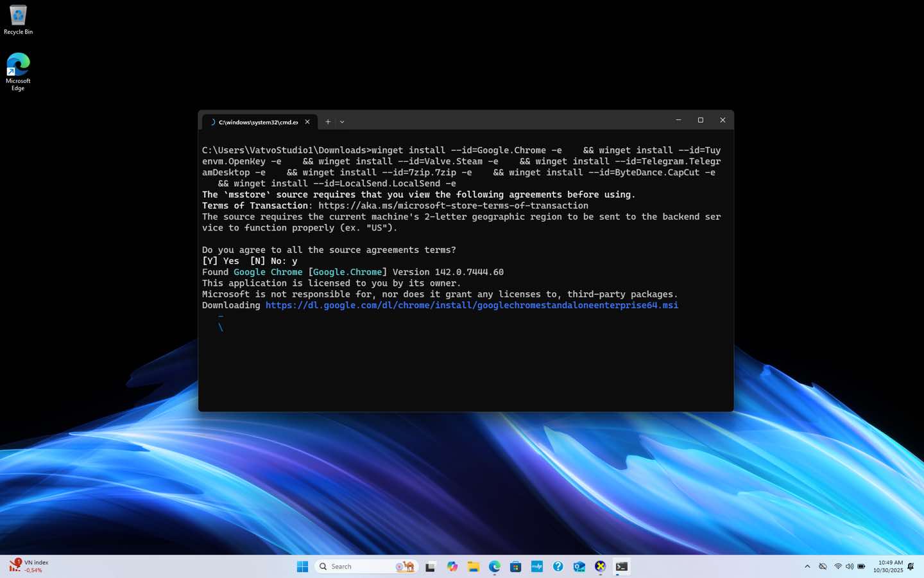Image resolution: width=924 pixels, height=578 pixels.
Task: Open Outlook from the taskbar
Action: tap(579, 566)
